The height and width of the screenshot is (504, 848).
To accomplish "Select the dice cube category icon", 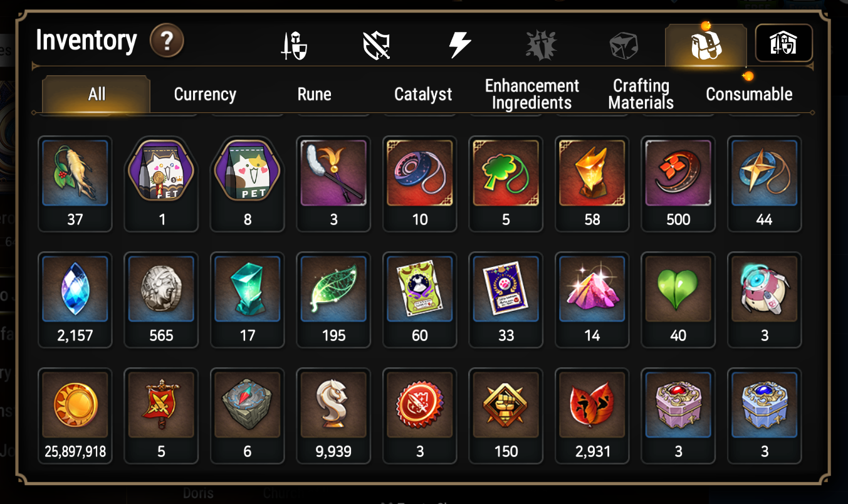I will (624, 46).
